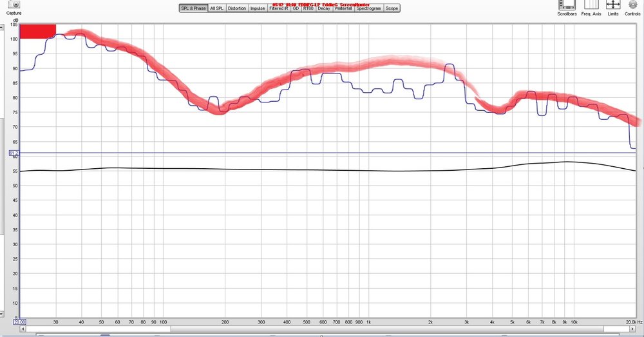Open the Filtered IR tab
644x337 pixels.
278,8
